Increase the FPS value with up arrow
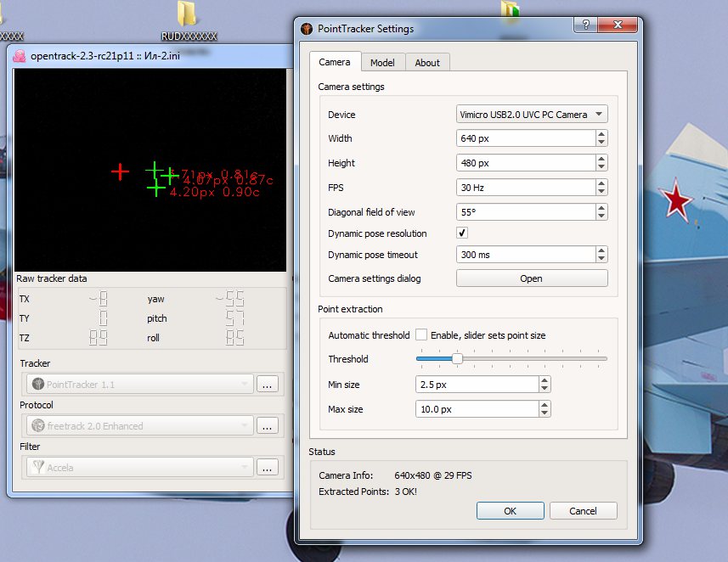This screenshot has height=562, width=728. 601,183
